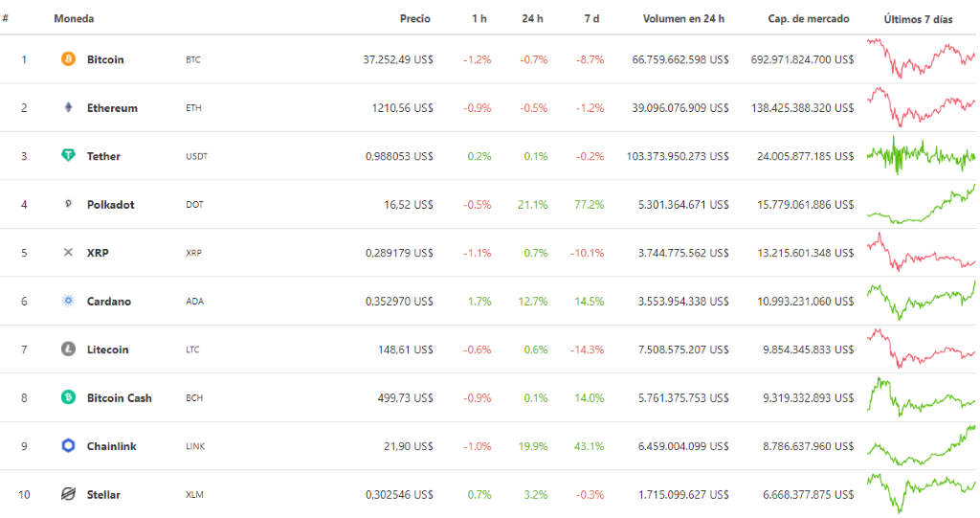Sort by the 7 d column header
Viewport: 980px width, 518px height.
point(591,19)
